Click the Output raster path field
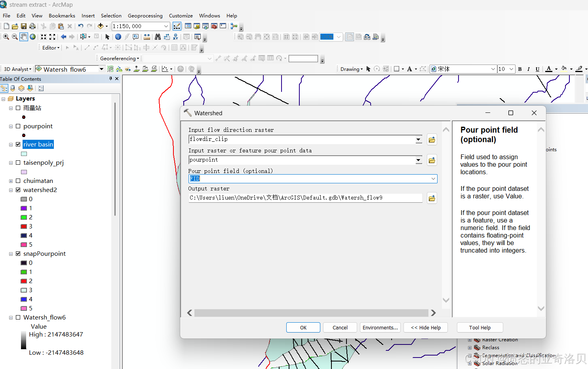588x369 pixels. [x=305, y=198]
